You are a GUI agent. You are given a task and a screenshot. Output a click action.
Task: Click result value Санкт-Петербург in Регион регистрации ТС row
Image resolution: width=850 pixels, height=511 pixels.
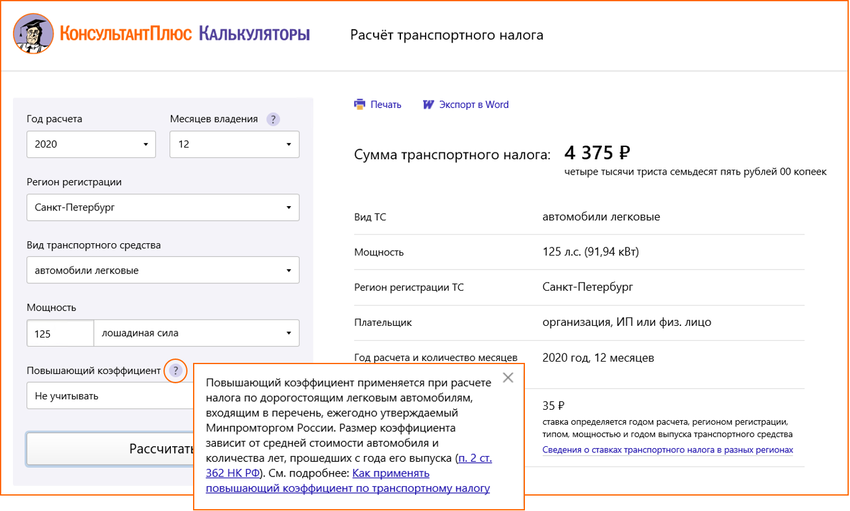click(x=588, y=287)
